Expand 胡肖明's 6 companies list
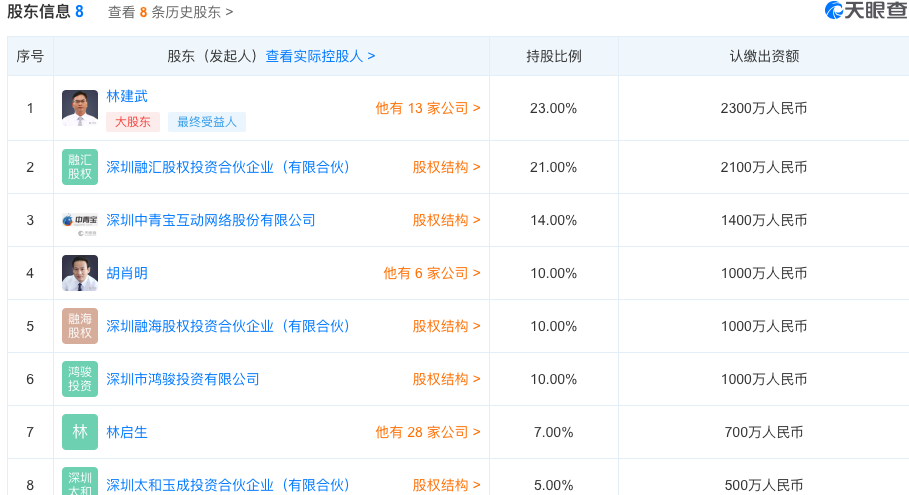Image resolution: width=909 pixels, height=495 pixels. pyautogui.click(x=431, y=273)
